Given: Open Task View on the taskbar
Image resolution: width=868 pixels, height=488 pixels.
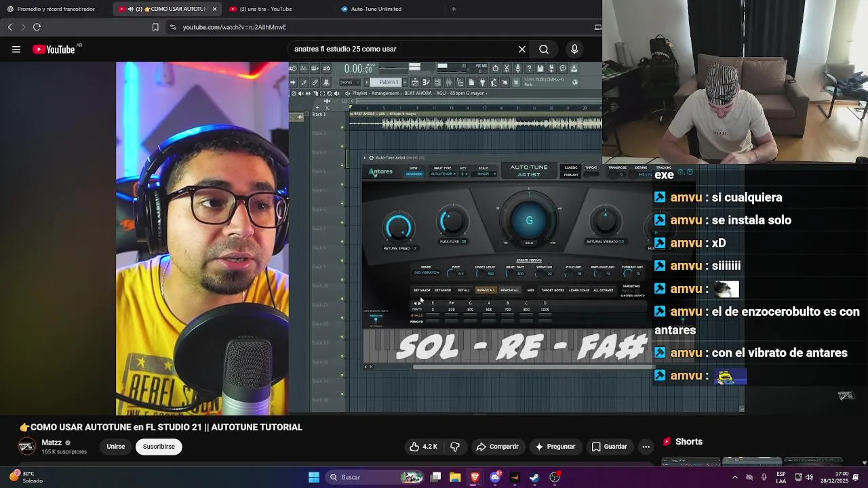Looking at the screenshot, I should 436,477.
